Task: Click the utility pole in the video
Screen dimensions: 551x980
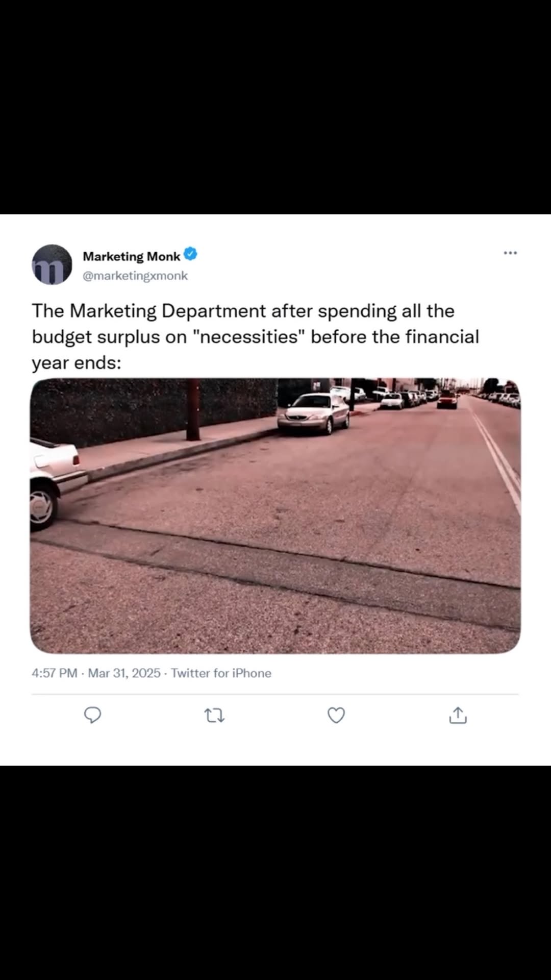Action: (x=193, y=409)
